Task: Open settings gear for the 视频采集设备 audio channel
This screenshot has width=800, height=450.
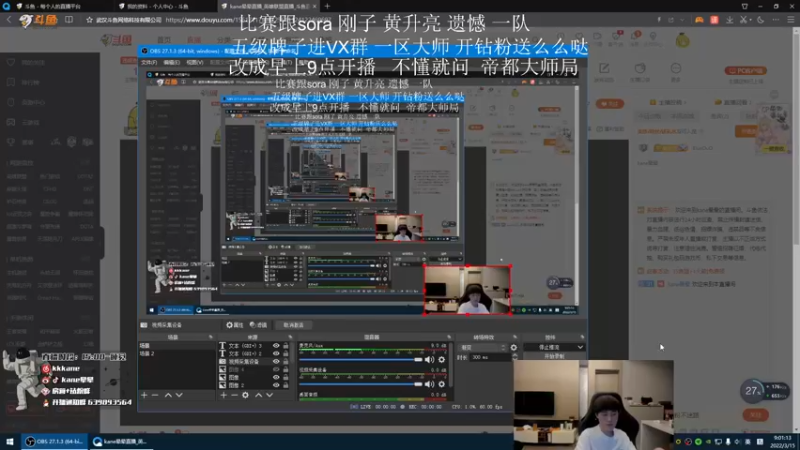Action: point(442,384)
